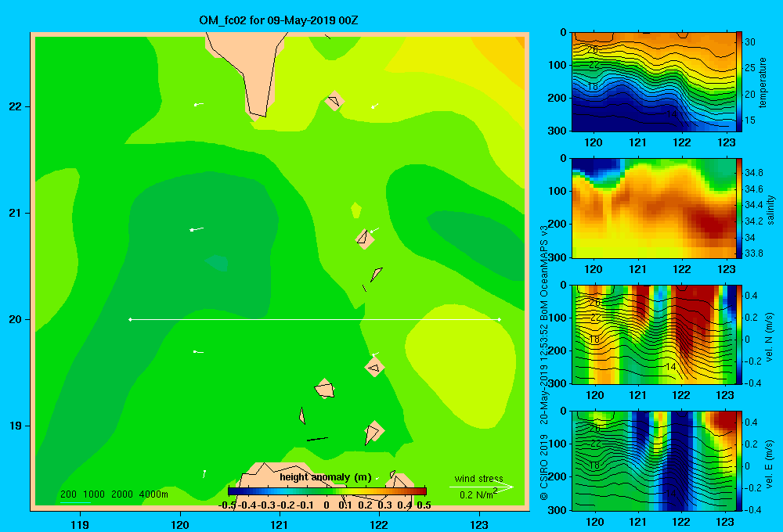Click the title 'OM_fc02 for 09-May-2019 00Z'
The height and width of the screenshot is (532, 783).
pos(278,20)
